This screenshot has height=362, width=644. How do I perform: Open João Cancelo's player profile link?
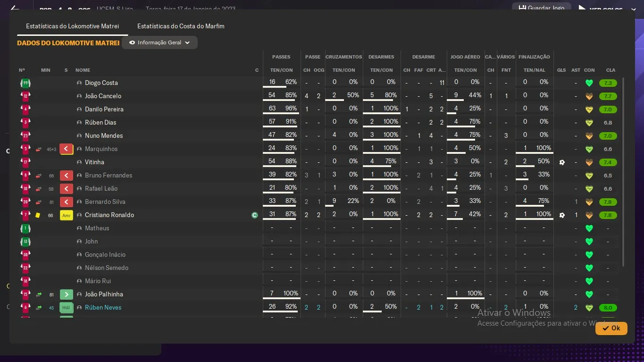(x=103, y=96)
